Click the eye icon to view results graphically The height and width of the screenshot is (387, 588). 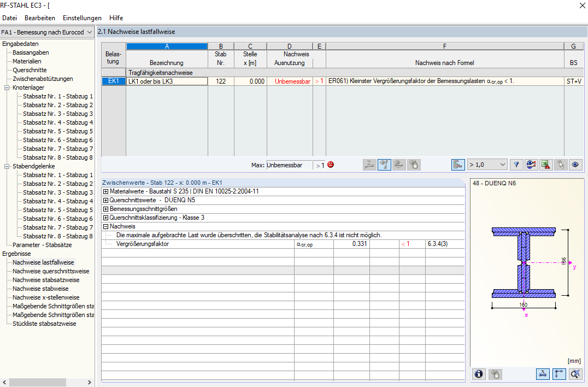pyautogui.click(x=575, y=165)
